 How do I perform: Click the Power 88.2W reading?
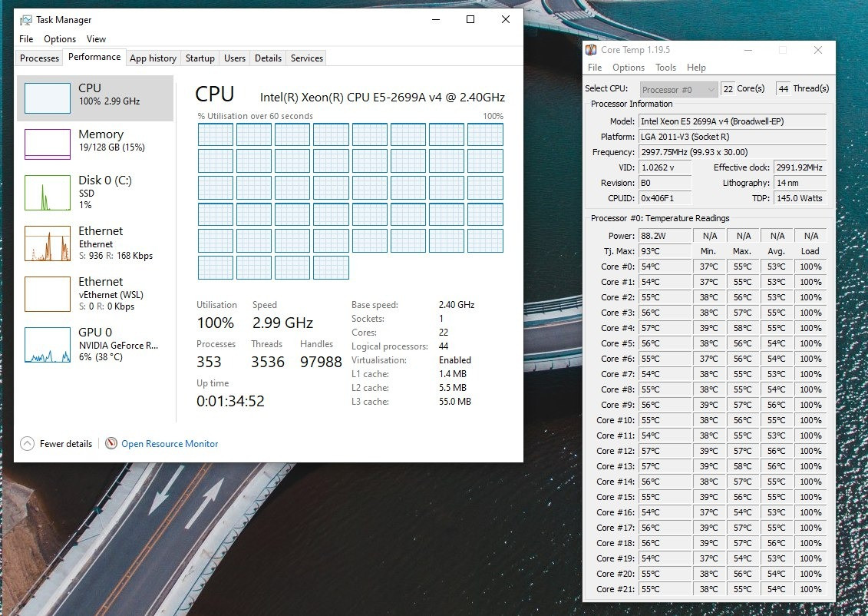pos(665,236)
